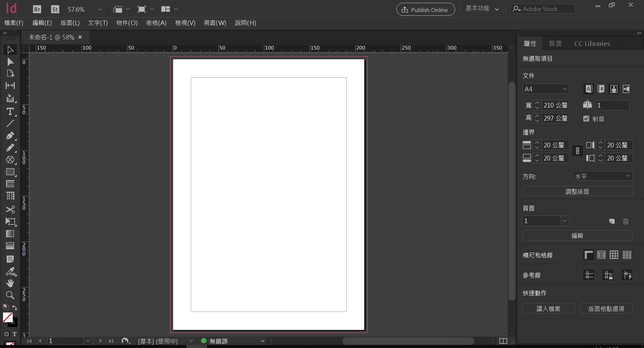The image size is (644, 348).
Task: Toggle document grid display icon
Action: pyautogui.click(x=614, y=255)
